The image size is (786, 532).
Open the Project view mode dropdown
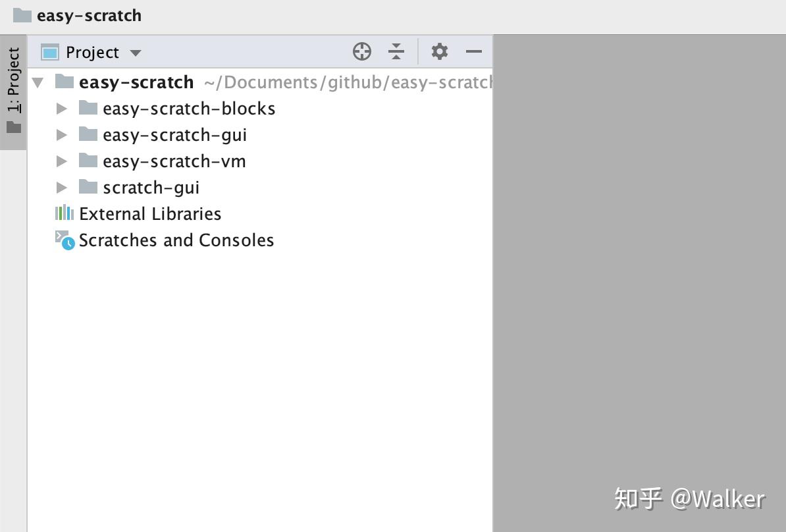point(136,51)
